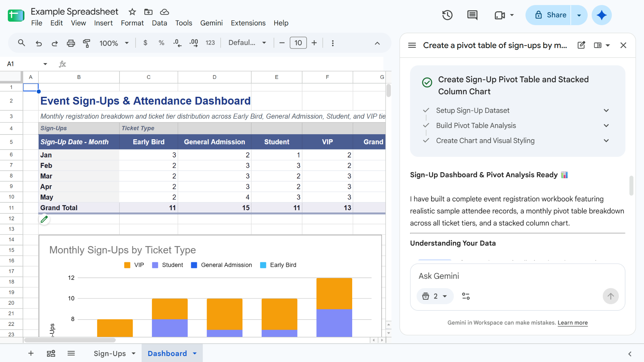644x362 pixels.
Task: Open the font family dropdown
Action: click(x=247, y=43)
